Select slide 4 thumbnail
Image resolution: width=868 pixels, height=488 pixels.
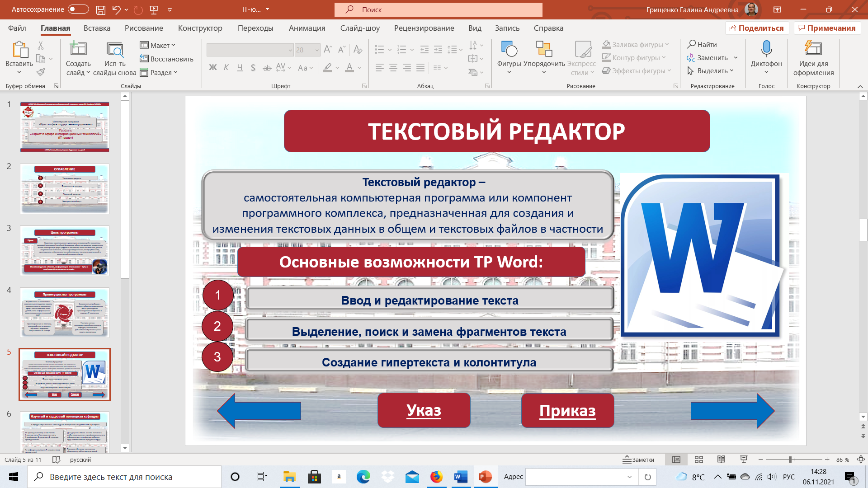(65, 313)
